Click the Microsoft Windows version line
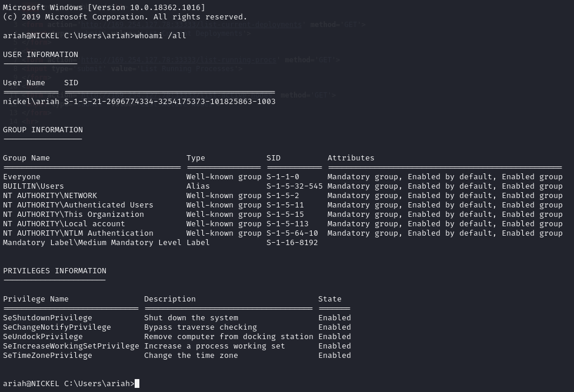The height and width of the screenshot is (392, 574). pyautogui.click(x=104, y=8)
